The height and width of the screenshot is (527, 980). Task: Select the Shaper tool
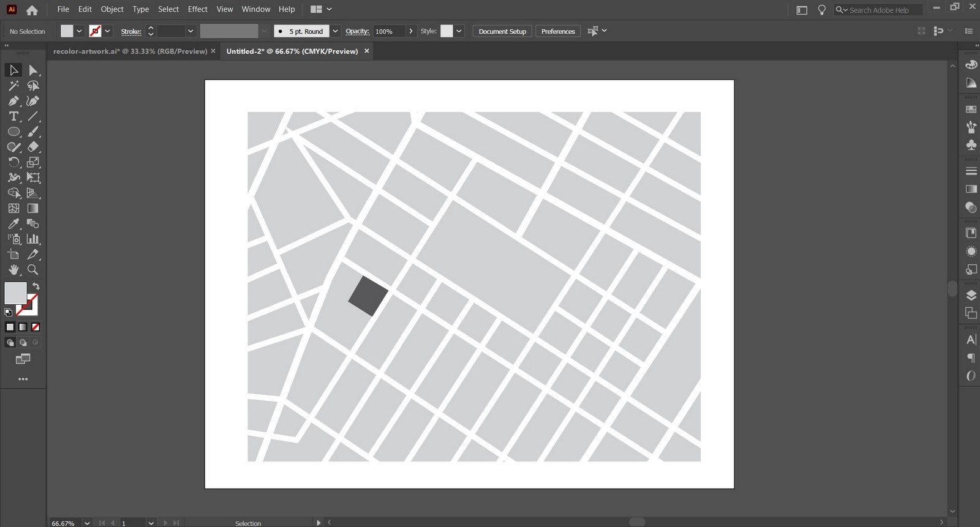tap(13, 147)
